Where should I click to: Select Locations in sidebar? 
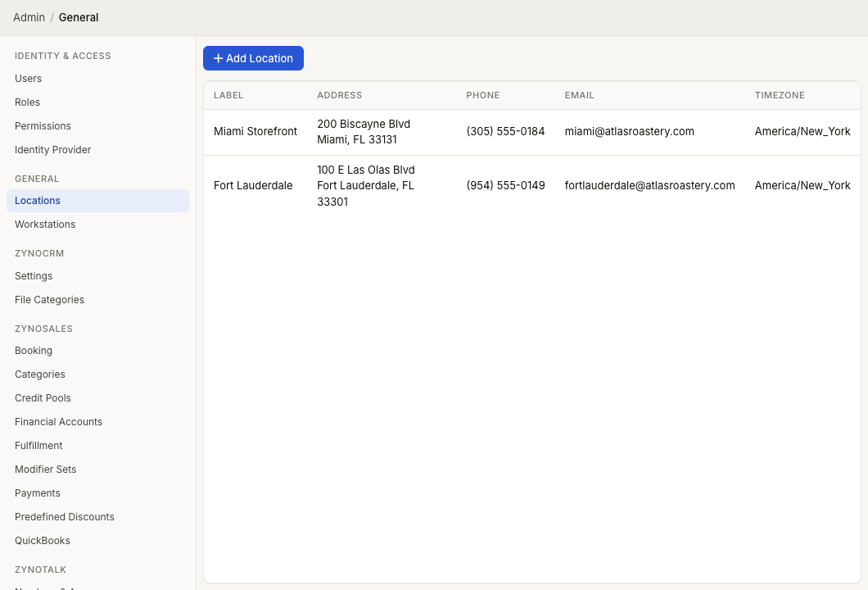[98, 201]
